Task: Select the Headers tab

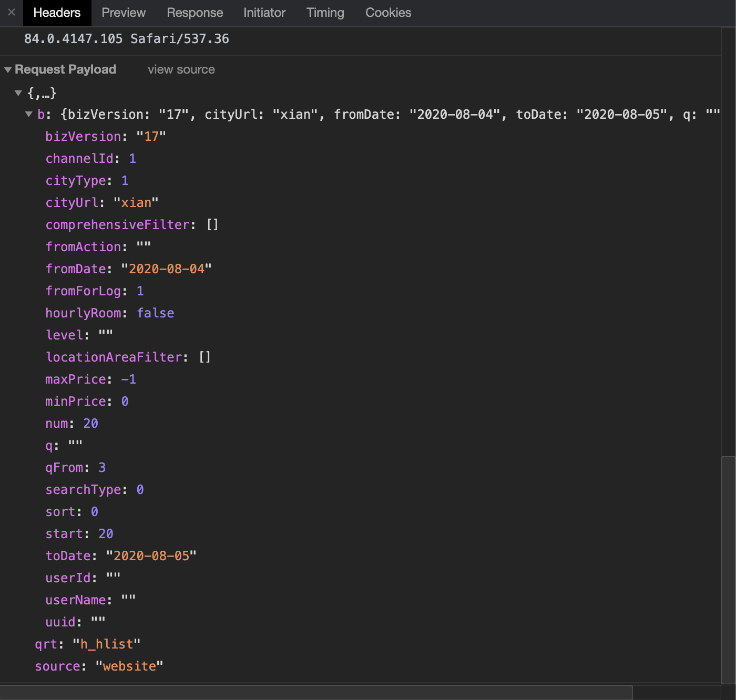Action: coord(57,13)
